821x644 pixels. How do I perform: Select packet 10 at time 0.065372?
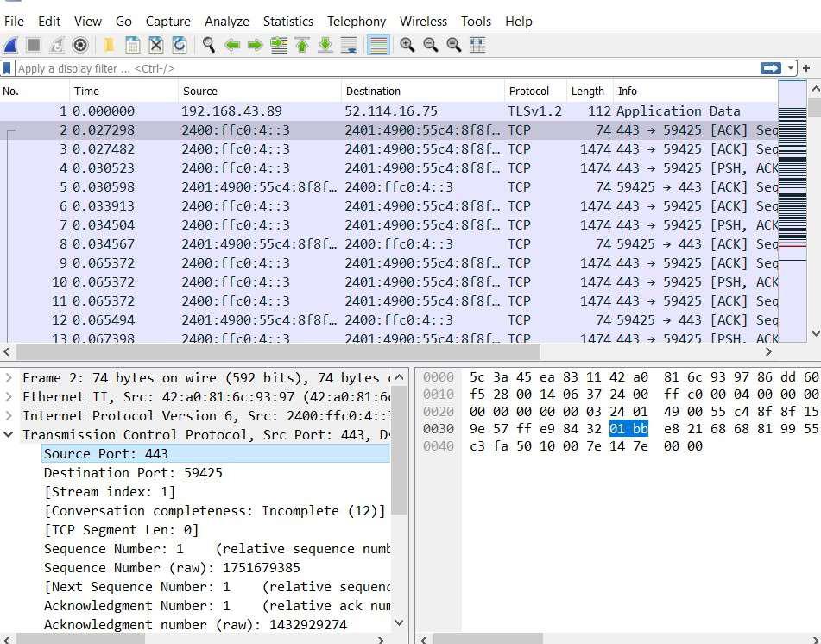click(389, 282)
